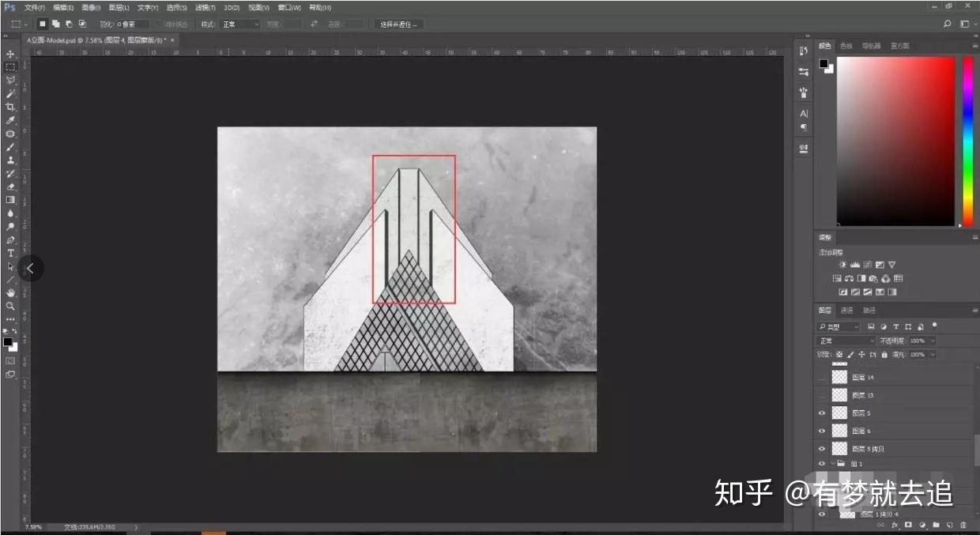
Task: Open the 图层(L) menu
Action: point(119,7)
